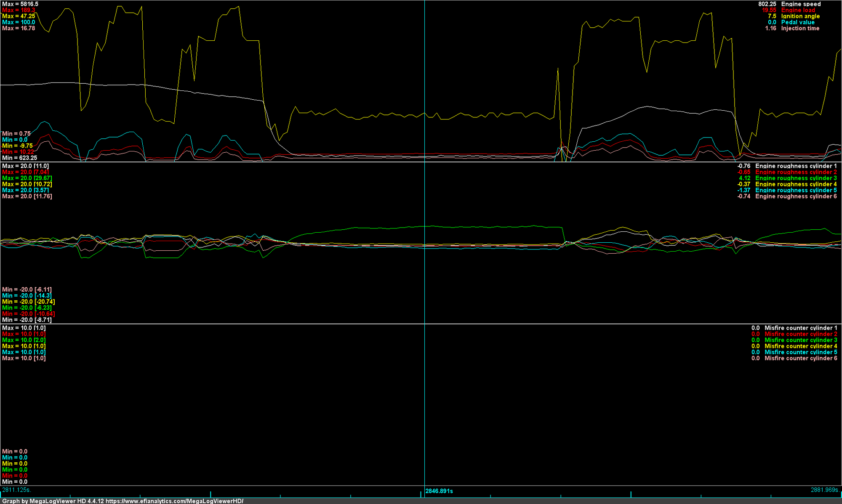This screenshot has width=842, height=504.
Task: Select the Engine load legend label
Action: [805, 10]
